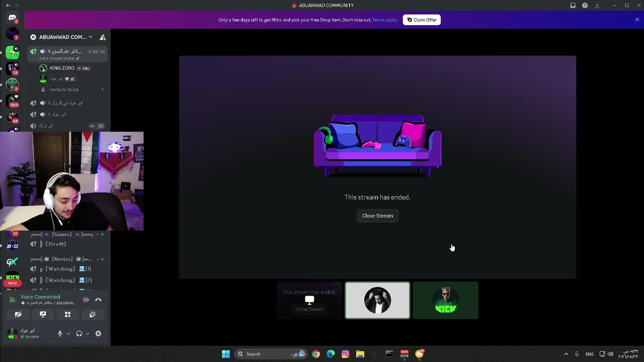Open the Voicemeeter taskbar app
The image size is (644, 362).
click(x=404, y=354)
